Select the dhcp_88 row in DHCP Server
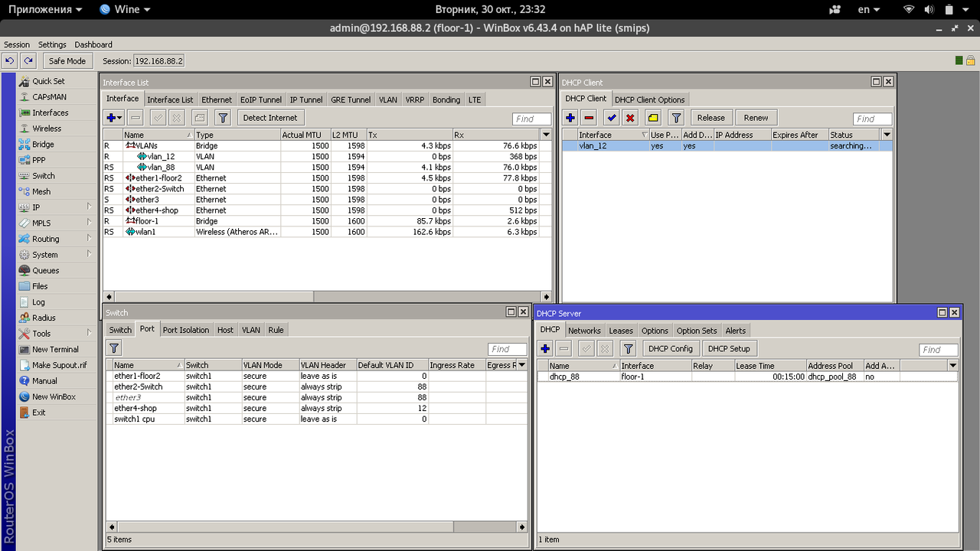Image resolution: width=980 pixels, height=551 pixels. click(x=747, y=377)
